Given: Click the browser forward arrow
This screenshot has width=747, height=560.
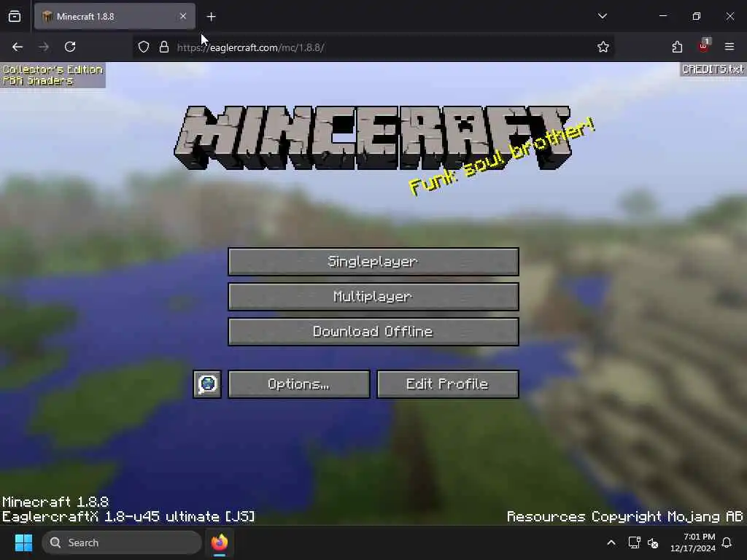Looking at the screenshot, I should (x=44, y=47).
